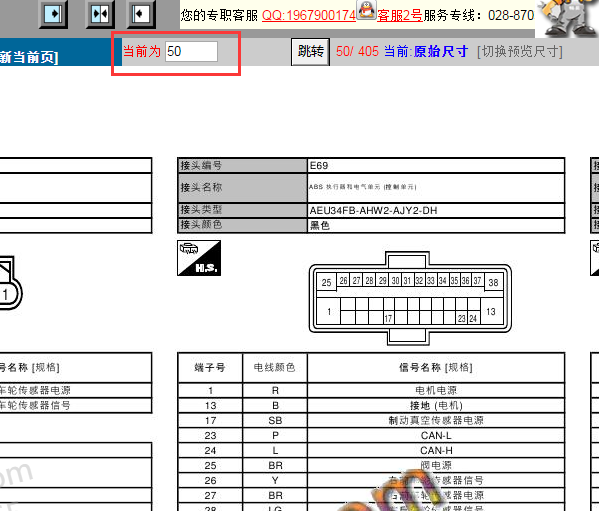Click pin 13 in the connector diagram
This screenshot has width=599, height=511.
click(491, 312)
